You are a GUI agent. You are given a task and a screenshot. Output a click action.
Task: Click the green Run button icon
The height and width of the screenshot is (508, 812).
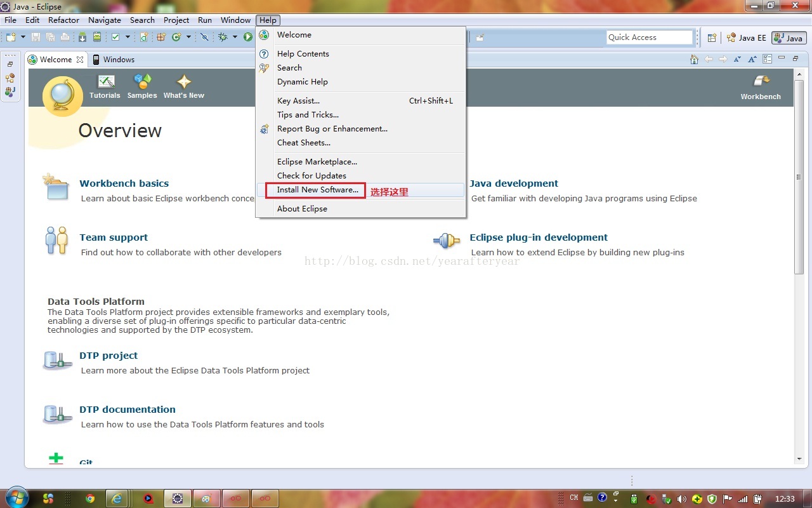click(248, 37)
